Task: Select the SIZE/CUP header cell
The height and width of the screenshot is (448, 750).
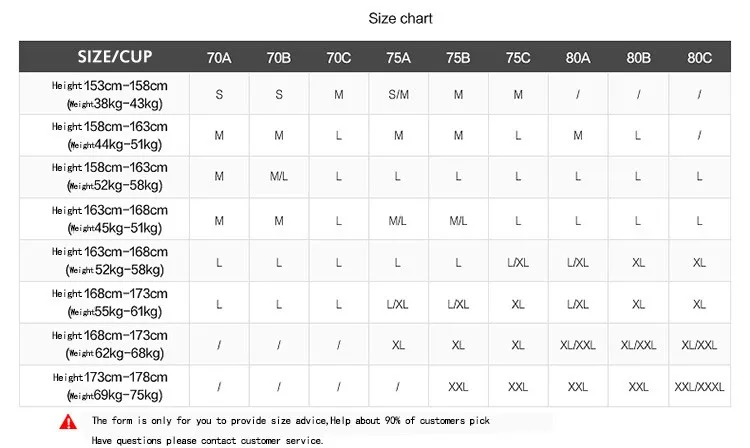Action: pyautogui.click(x=115, y=57)
